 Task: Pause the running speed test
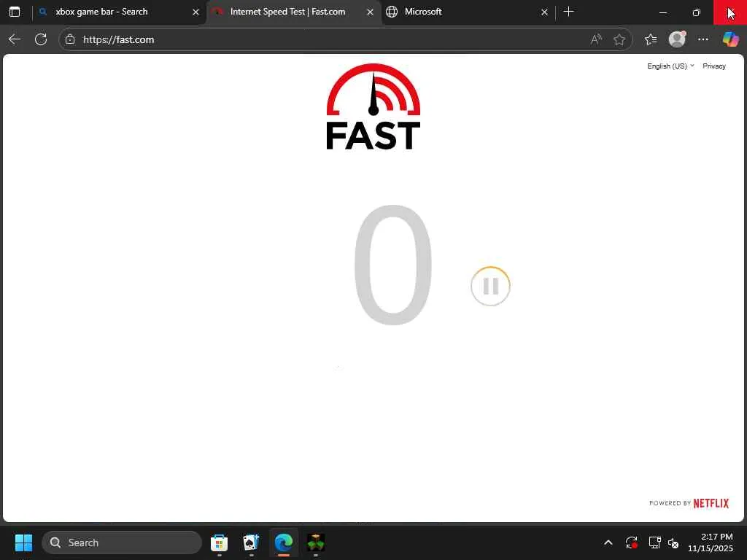click(x=490, y=286)
